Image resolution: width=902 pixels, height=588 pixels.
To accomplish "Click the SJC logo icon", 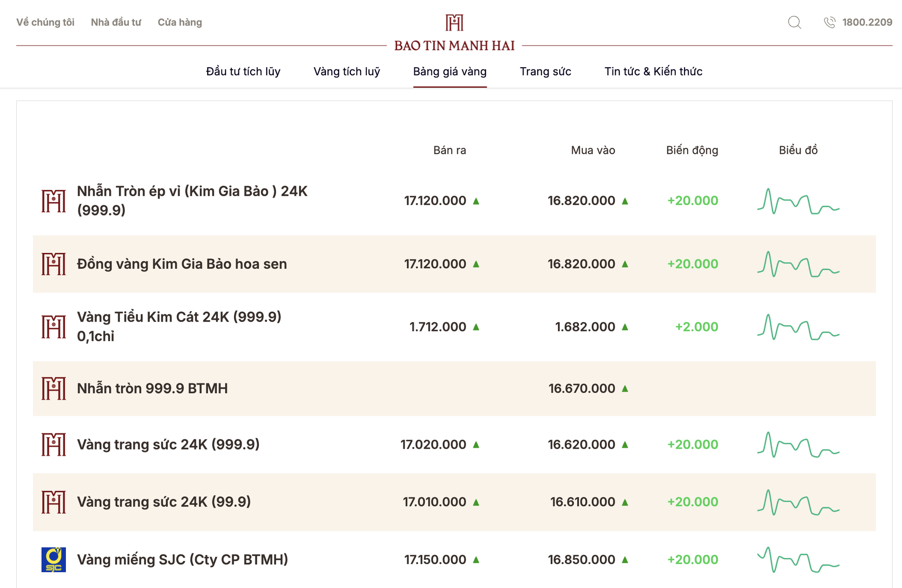I will [x=54, y=560].
